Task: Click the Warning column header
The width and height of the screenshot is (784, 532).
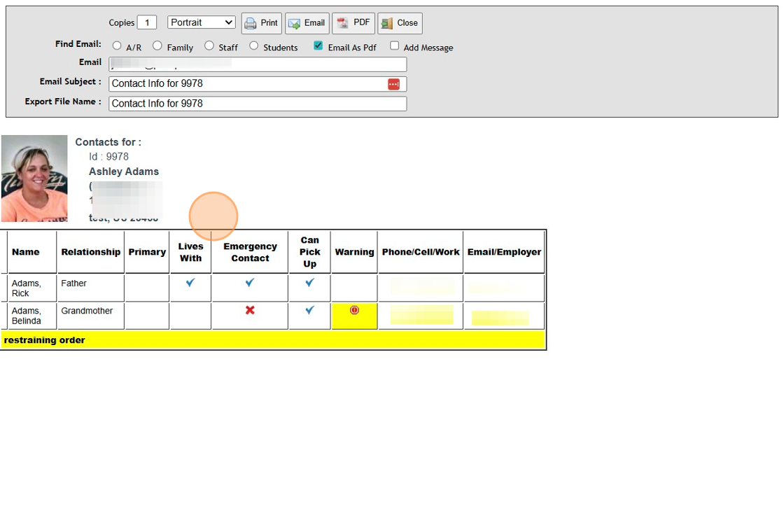Action: pyautogui.click(x=354, y=252)
